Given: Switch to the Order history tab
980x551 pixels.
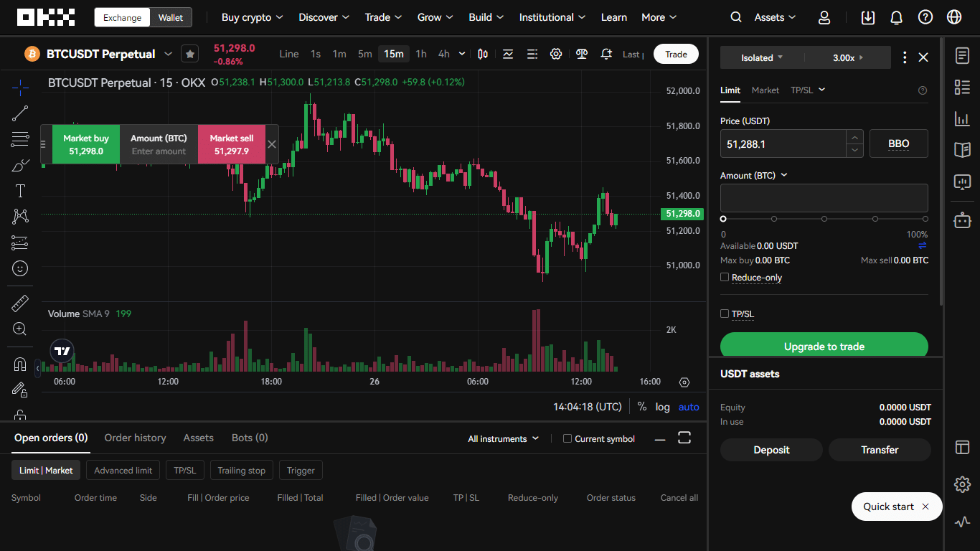Looking at the screenshot, I should click(x=135, y=438).
